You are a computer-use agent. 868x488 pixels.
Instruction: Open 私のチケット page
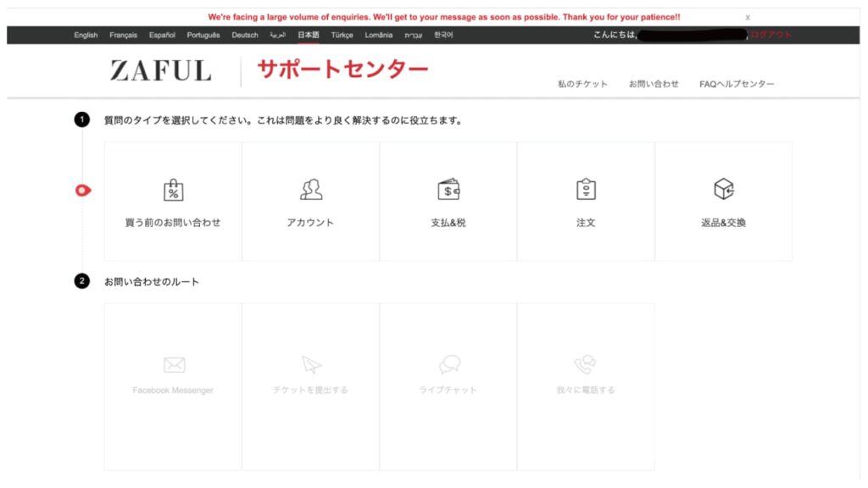(582, 84)
